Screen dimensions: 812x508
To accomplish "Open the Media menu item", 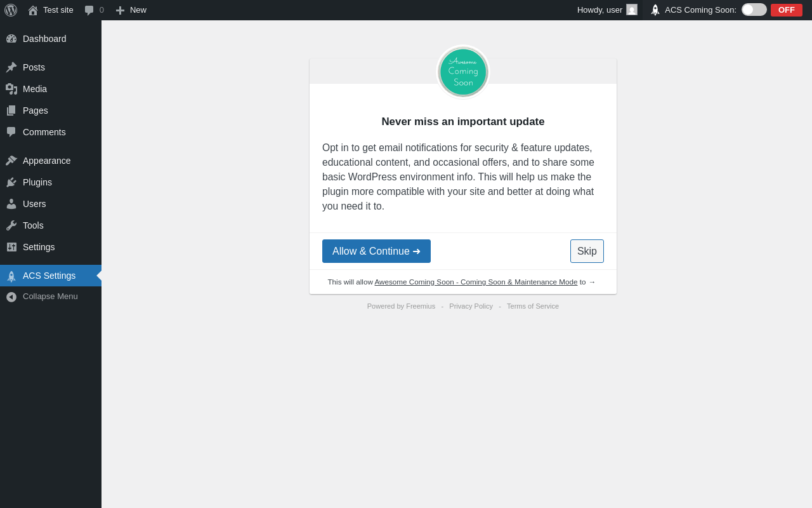I will point(51,89).
